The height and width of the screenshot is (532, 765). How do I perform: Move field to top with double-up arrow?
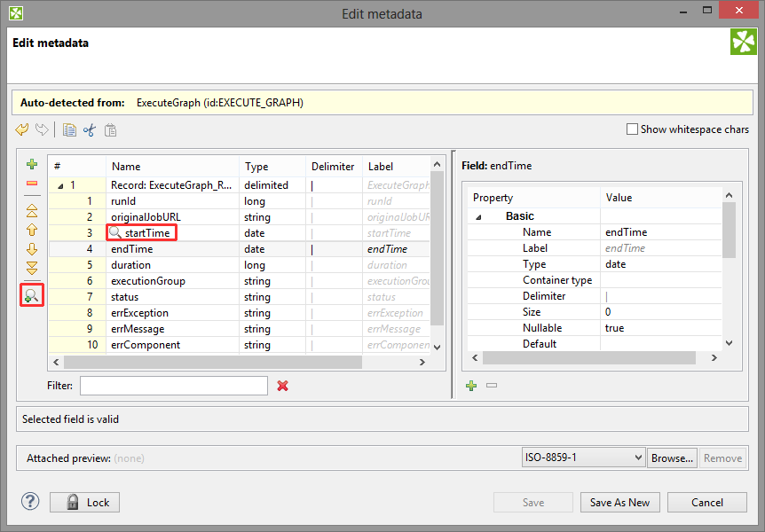point(32,211)
